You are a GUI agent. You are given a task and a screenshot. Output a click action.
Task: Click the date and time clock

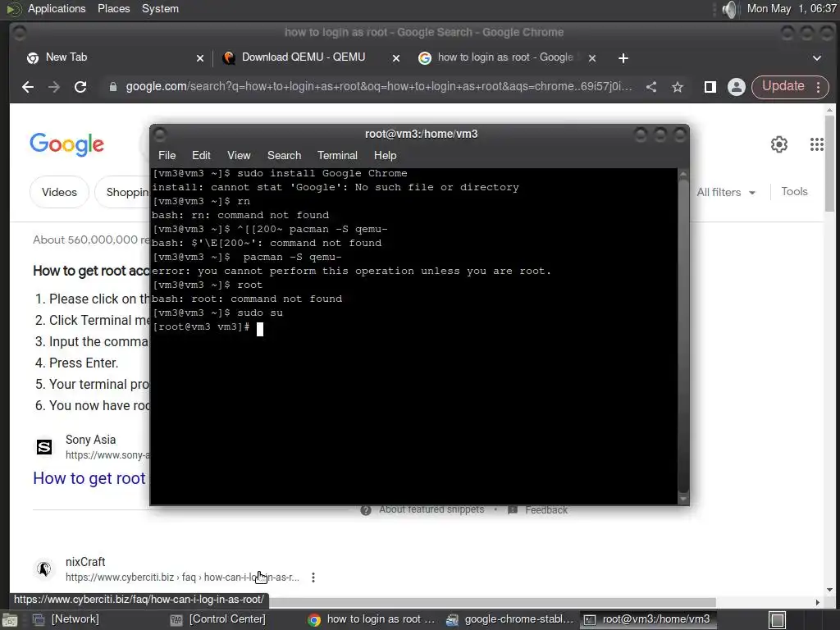click(x=792, y=8)
